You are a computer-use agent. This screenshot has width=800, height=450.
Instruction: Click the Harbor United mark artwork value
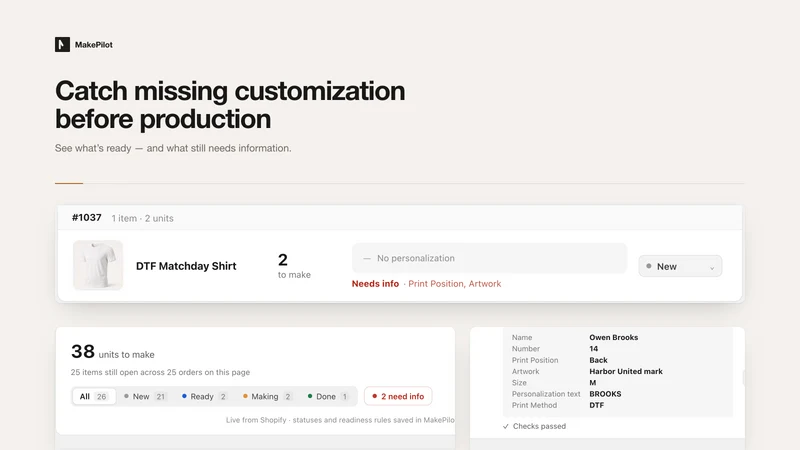(x=626, y=371)
